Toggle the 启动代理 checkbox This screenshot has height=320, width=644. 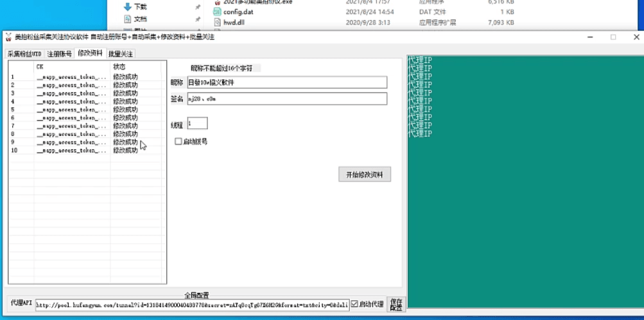pyautogui.click(x=354, y=304)
